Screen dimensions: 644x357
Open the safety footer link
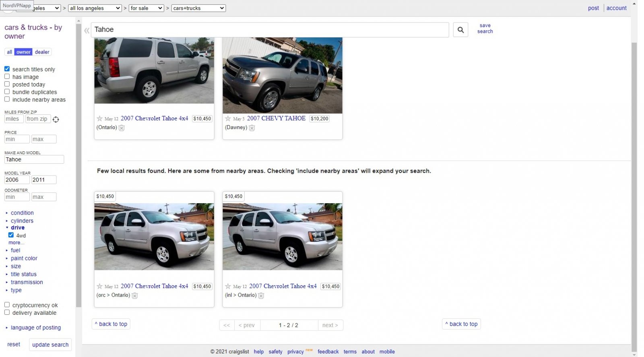[275, 352]
